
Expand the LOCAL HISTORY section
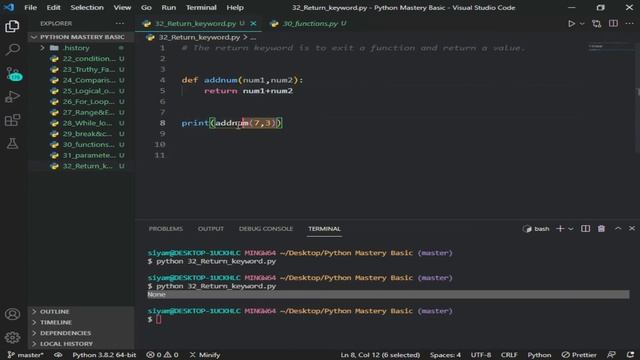[82, 344]
